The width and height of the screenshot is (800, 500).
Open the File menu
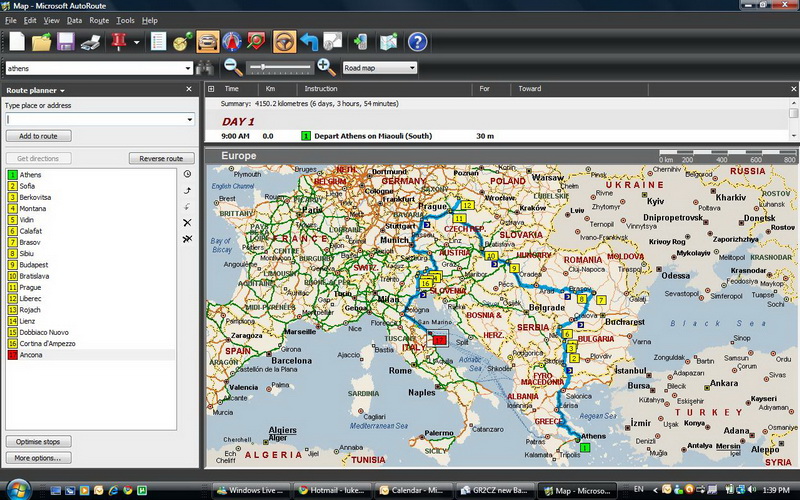tap(11, 20)
